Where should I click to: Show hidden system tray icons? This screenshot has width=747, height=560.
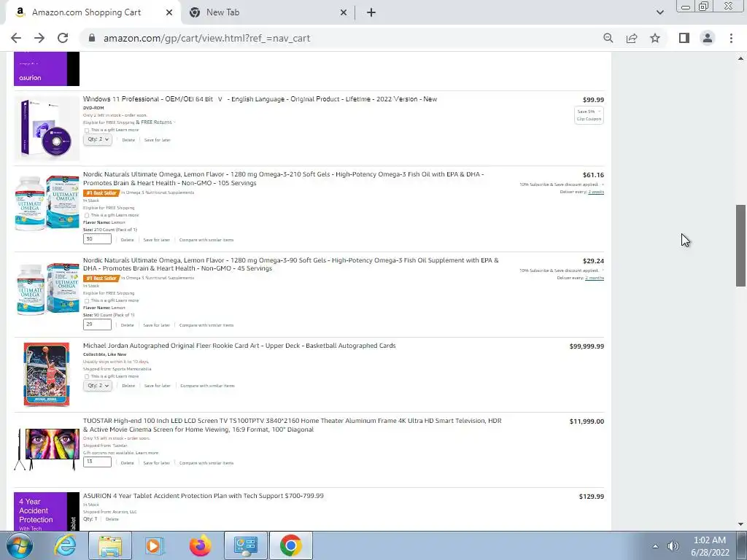(656, 546)
